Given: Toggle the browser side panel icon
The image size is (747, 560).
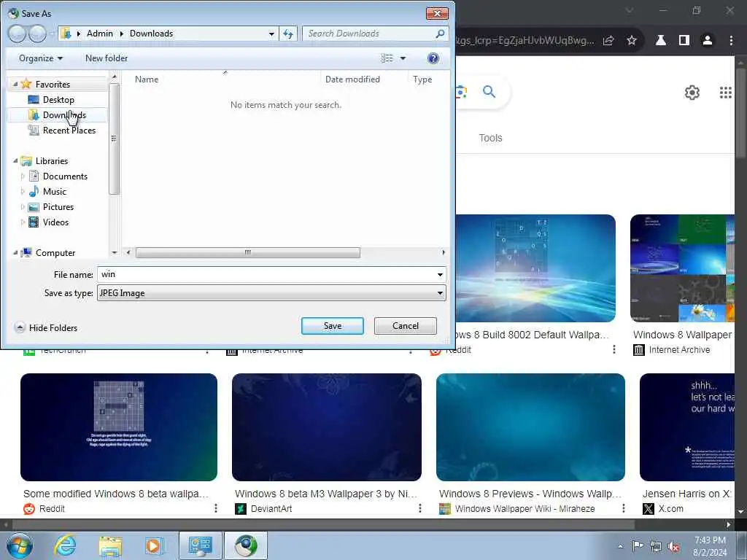Looking at the screenshot, I should (684, 41).
